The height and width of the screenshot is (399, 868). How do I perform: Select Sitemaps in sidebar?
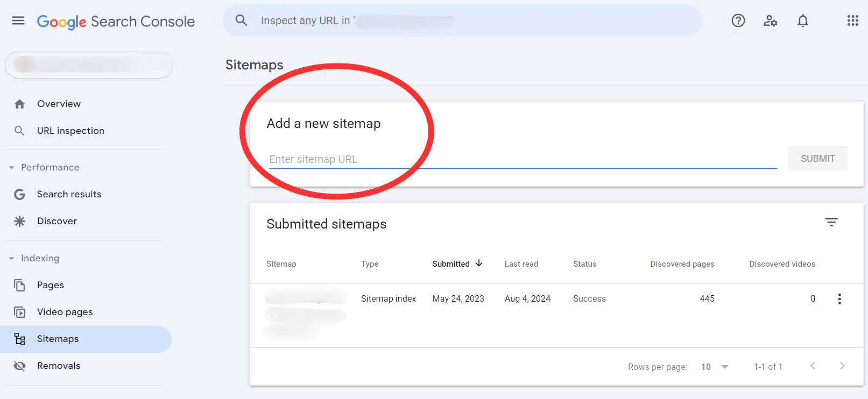point(86,339)
